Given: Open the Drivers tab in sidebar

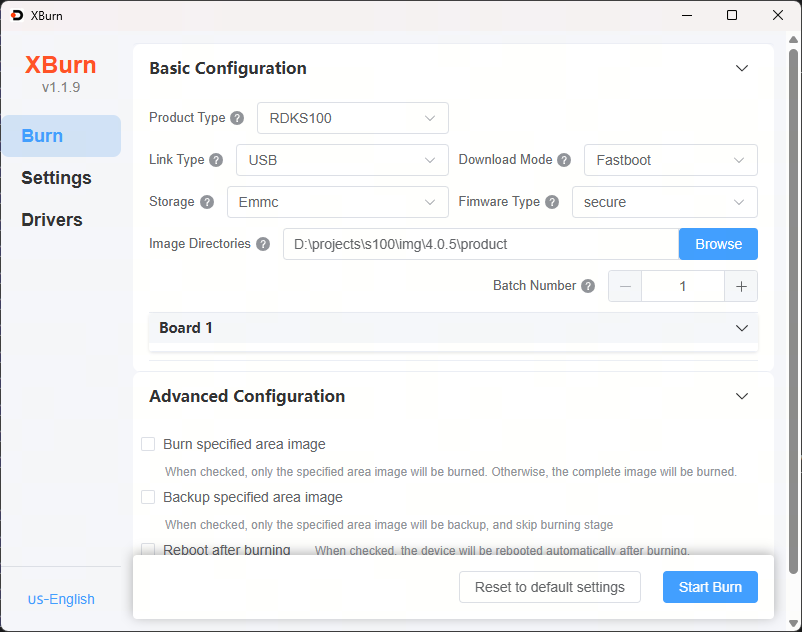Looking at the screenshot, I should tap(52, 220).
